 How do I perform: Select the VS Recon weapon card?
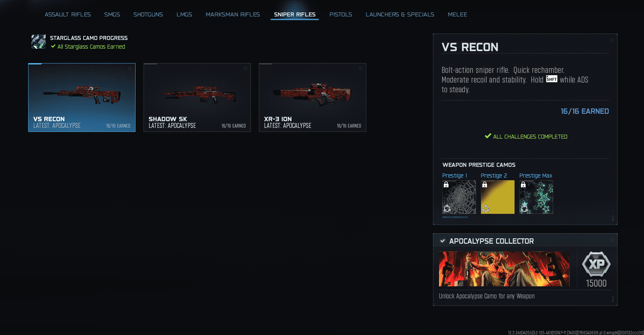[x=82, y=97]
